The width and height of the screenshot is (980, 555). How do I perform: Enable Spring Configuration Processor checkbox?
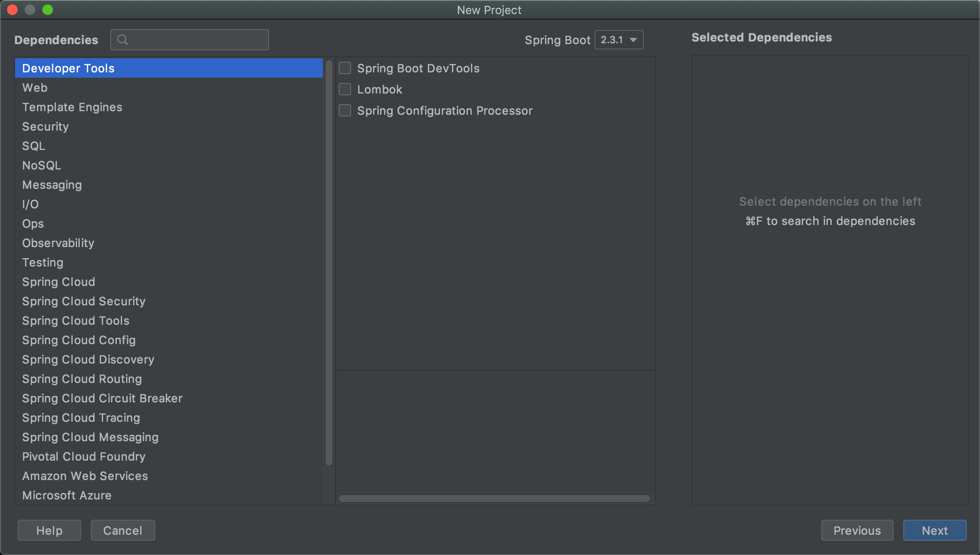(x=345, y=110)
